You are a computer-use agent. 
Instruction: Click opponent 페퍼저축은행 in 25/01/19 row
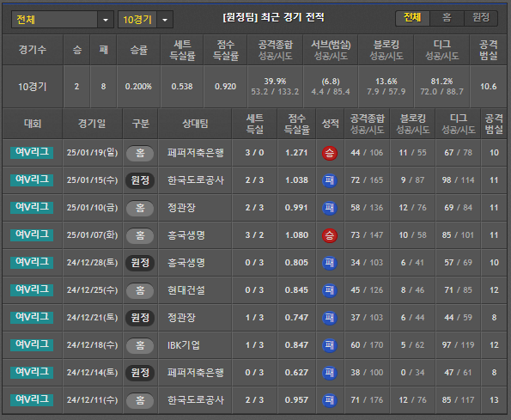pos(196,153)
